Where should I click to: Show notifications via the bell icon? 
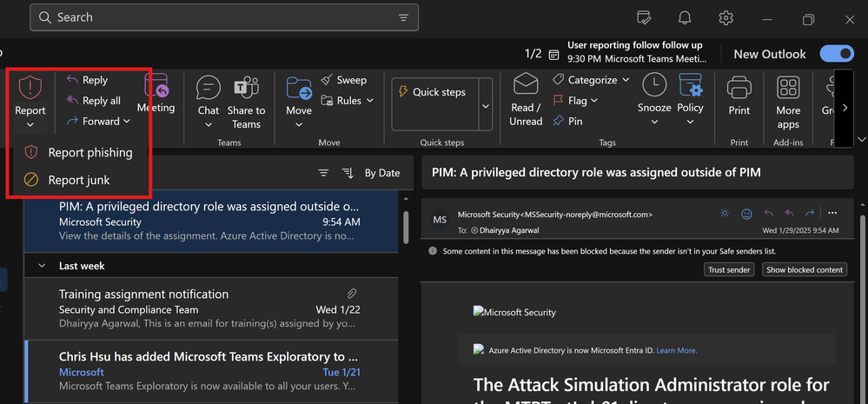coord(685,18)
